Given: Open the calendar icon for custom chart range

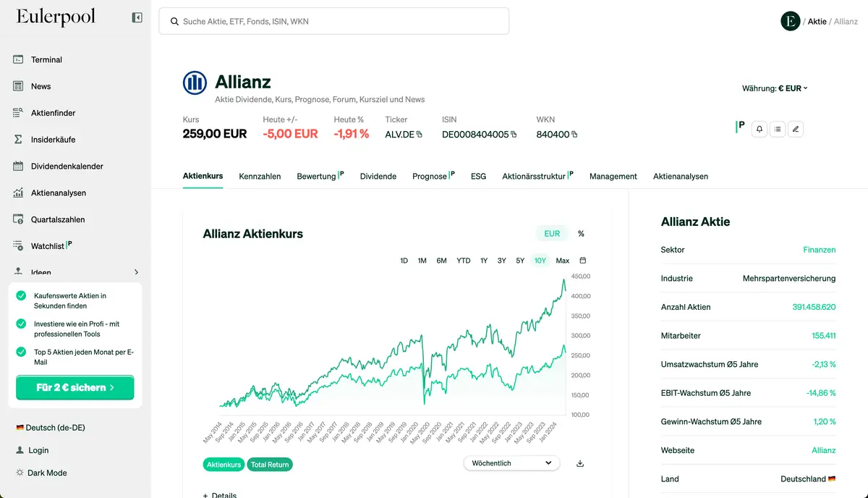Looking at the screenshot, I should tap(582, 260).
